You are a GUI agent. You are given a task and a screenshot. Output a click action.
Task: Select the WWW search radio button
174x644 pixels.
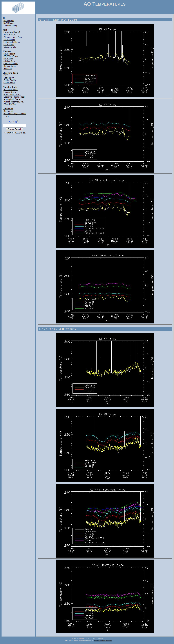tap(5, 133)
